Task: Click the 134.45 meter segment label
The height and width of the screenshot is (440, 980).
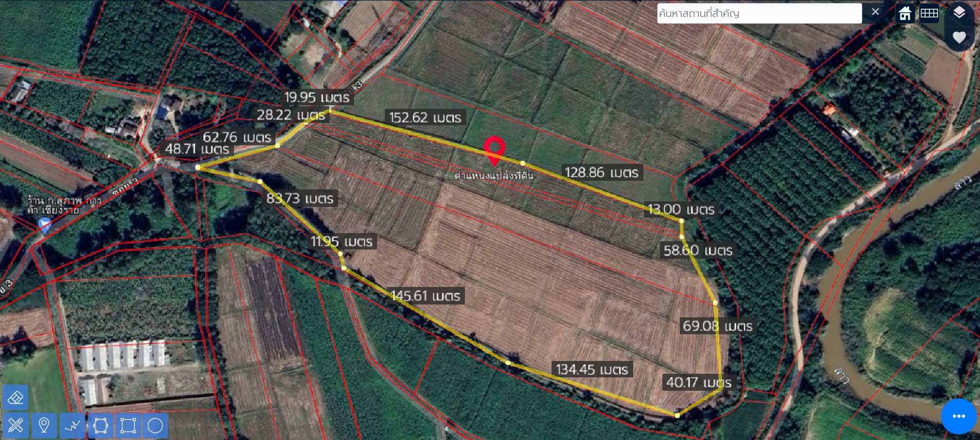Action: coord(592,369)
